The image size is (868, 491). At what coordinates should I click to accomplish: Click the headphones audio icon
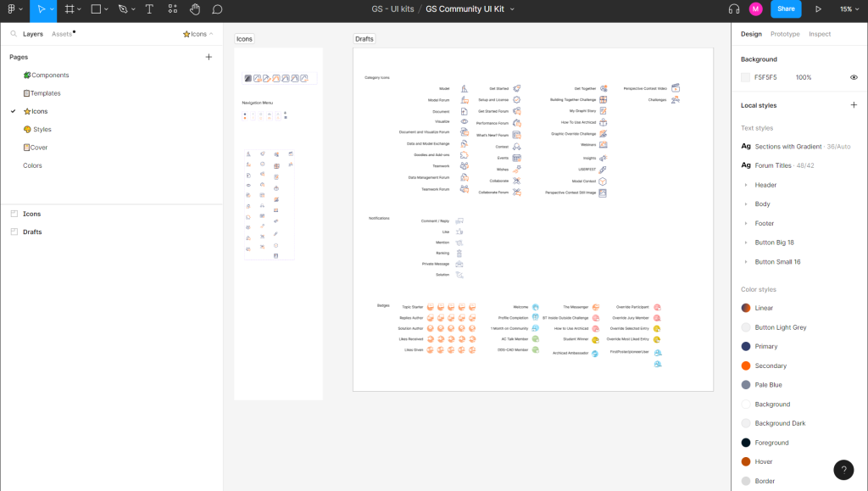[734, 9]
